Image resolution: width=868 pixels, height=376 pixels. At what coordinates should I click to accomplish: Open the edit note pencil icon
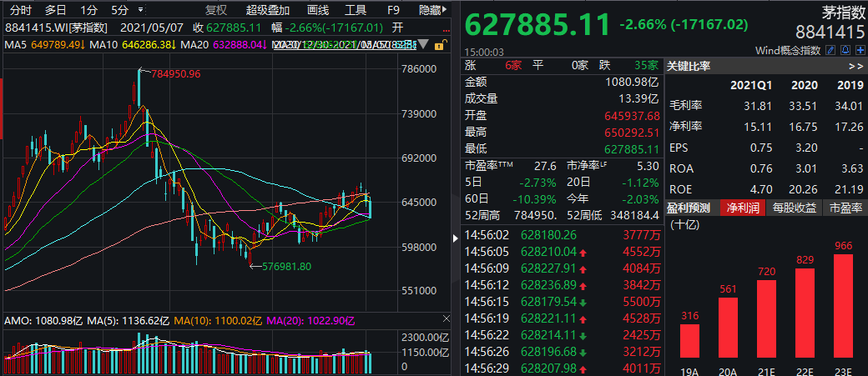[830, 50]
